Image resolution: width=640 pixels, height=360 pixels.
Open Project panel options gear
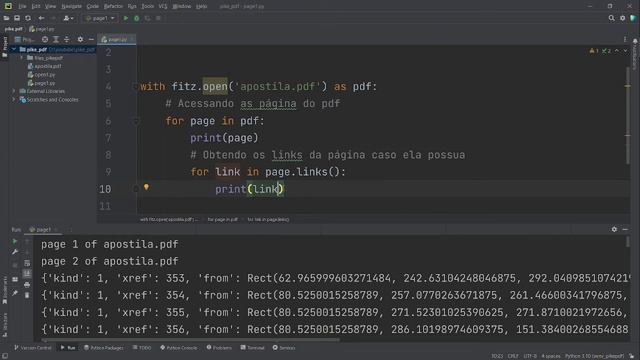tap(80, 39)
